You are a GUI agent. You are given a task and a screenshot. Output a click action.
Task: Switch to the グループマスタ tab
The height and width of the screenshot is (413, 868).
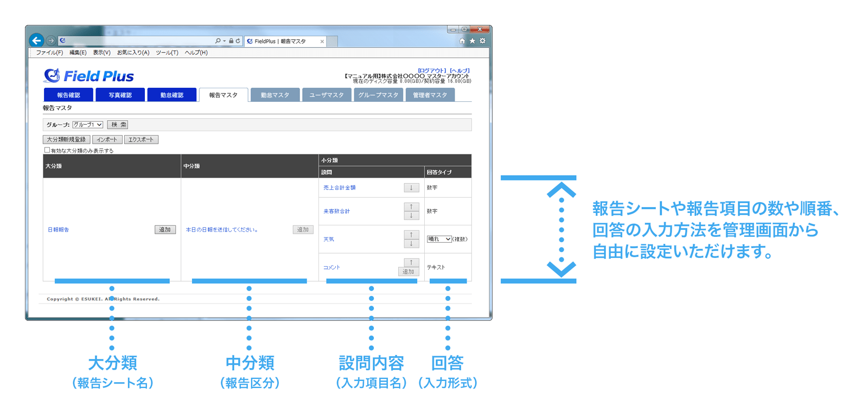click(x=378, y=95)
